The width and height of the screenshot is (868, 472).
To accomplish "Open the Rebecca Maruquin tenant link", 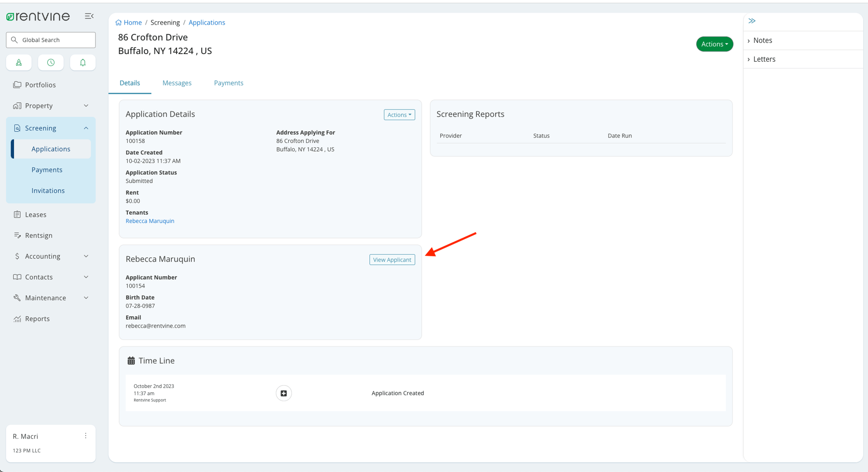I will (149, 221).
